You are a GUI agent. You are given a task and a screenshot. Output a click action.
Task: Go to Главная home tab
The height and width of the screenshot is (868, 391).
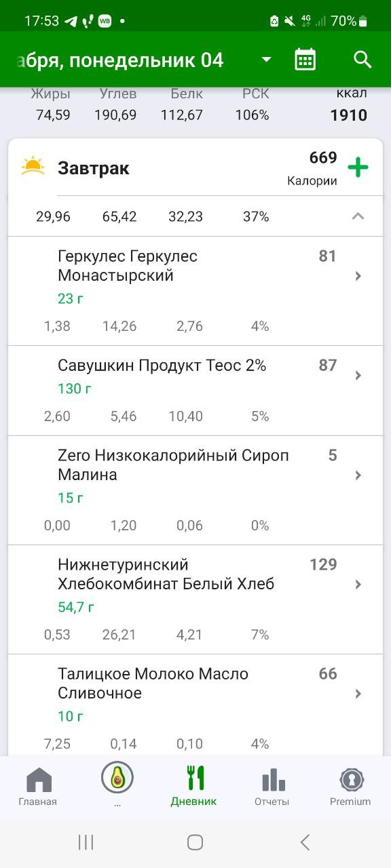[x=38, y=787]
